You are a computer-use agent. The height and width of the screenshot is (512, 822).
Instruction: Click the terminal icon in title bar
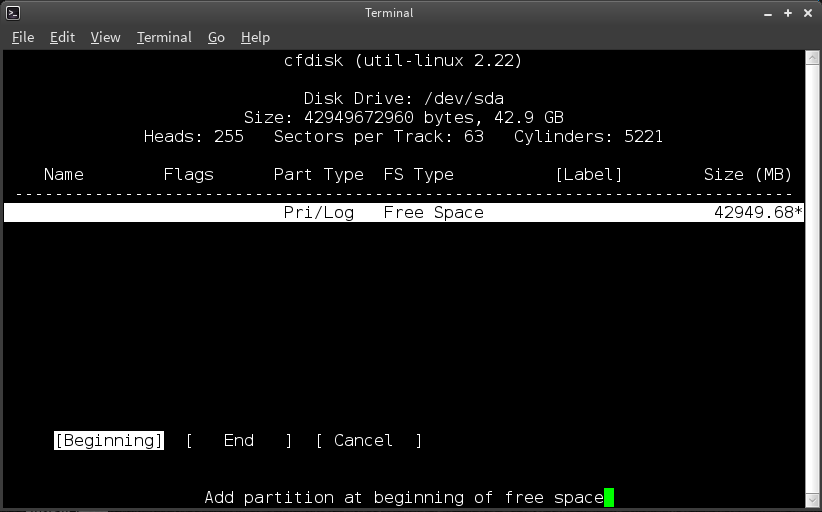(13, 13)
